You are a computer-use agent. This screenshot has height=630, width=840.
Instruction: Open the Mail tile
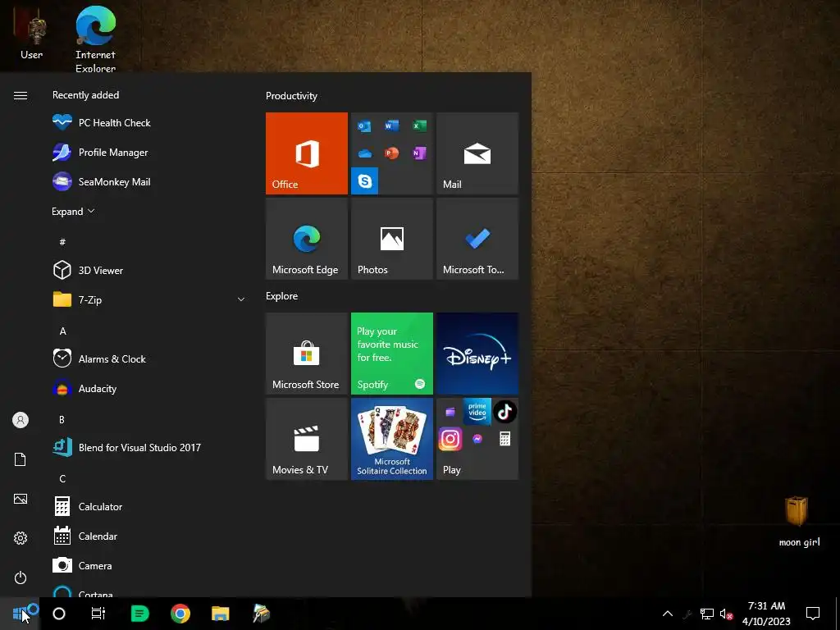[x=477, y=153]
